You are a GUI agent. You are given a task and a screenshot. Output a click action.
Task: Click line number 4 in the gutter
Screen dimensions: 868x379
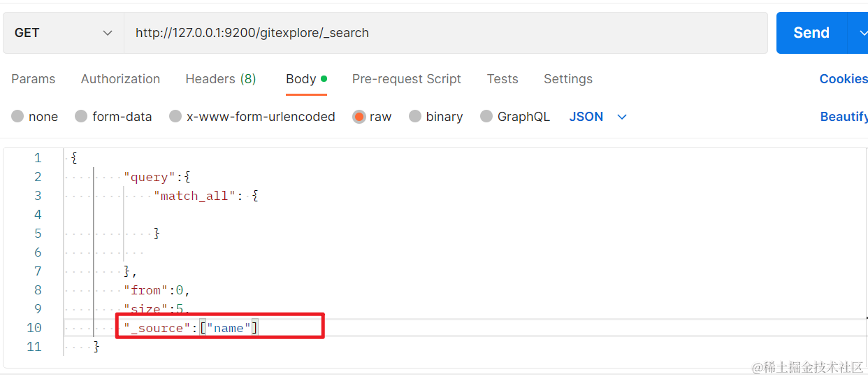coord(38,215)
